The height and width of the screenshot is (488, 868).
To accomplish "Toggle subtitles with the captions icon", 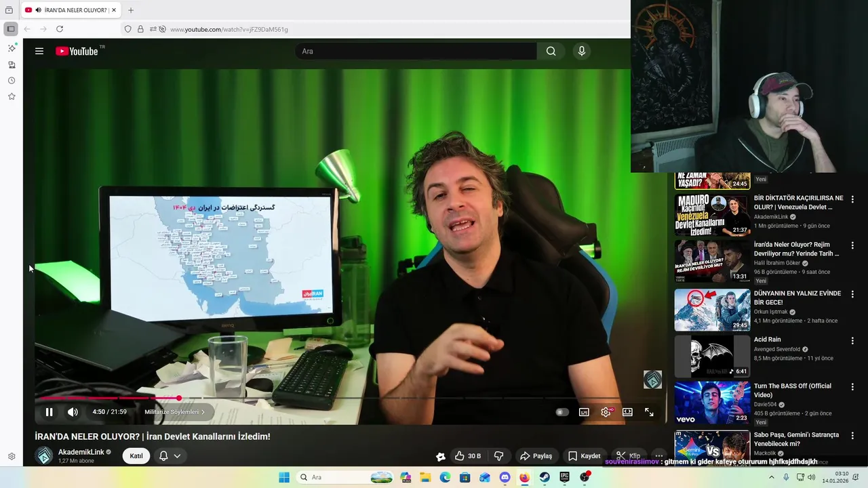I will (x=584, y=412).
